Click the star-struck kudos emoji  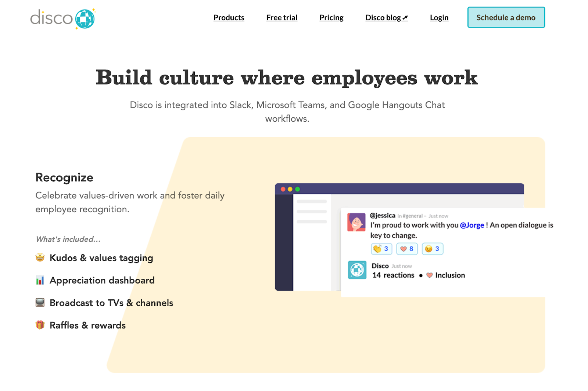[39, 257]
